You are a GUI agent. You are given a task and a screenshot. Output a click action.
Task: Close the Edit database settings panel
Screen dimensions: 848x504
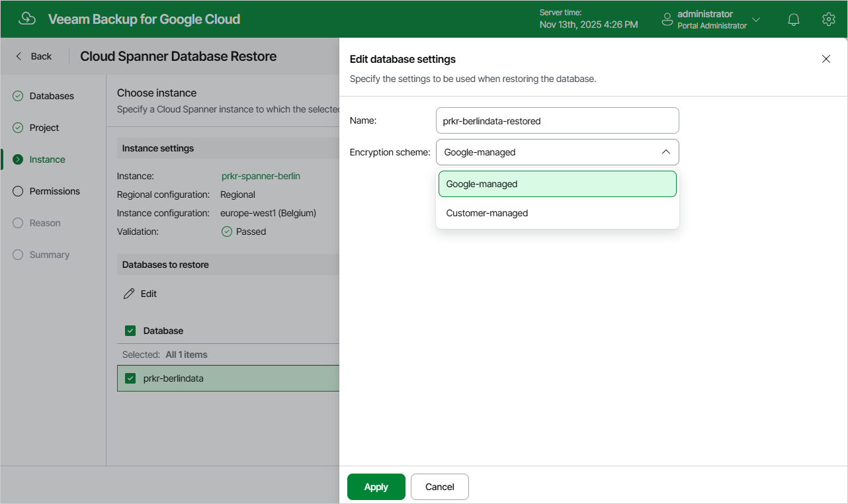coord(826,59)
